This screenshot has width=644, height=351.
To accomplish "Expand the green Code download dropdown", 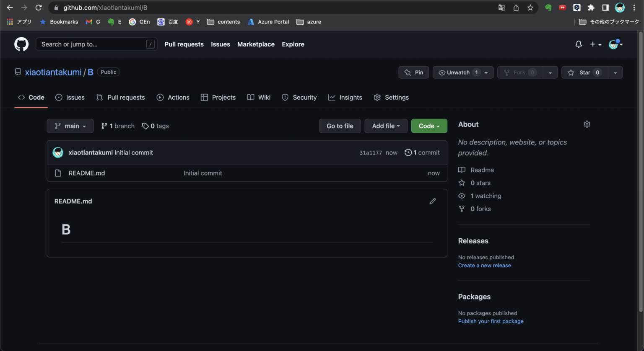I will pos(429,126).
